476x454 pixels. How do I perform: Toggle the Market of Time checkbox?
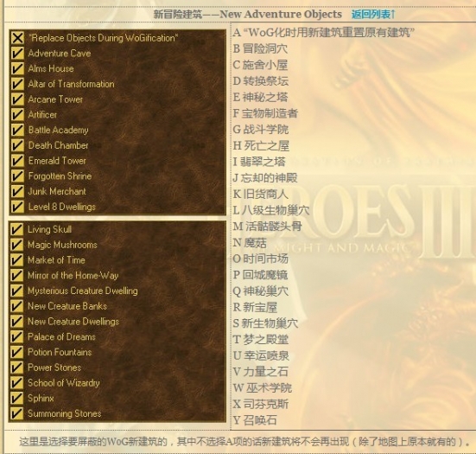[x=16, y=259]
